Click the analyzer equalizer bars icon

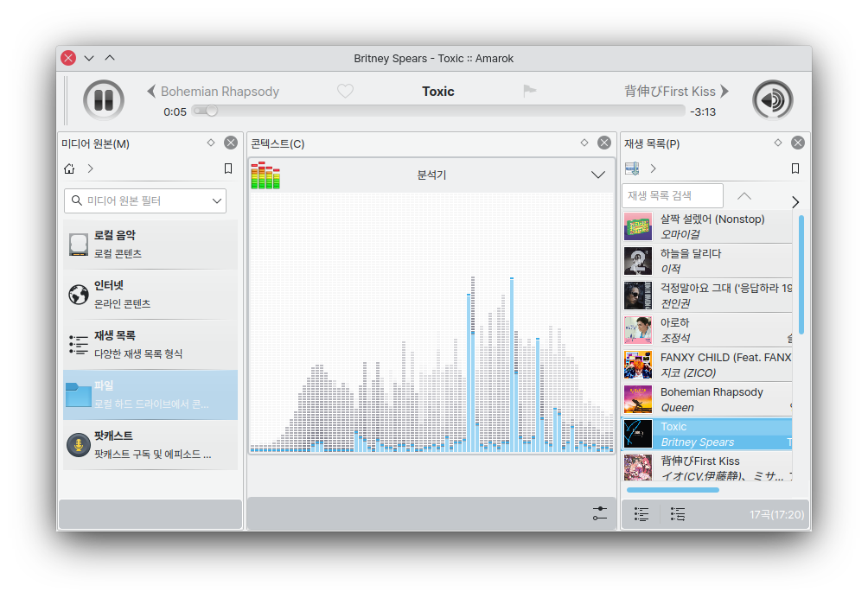(265, 175)
